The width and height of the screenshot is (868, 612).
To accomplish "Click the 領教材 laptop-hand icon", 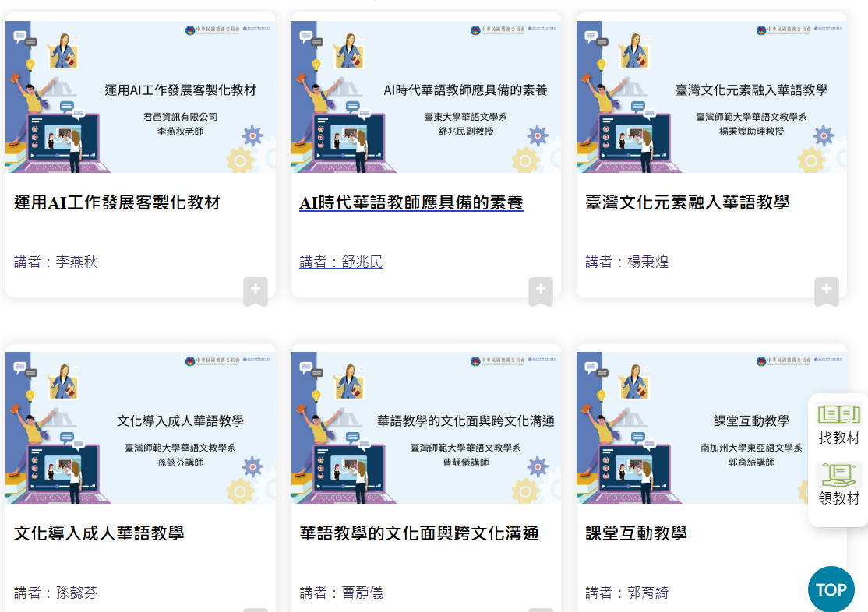I will [x=838, y=474].
